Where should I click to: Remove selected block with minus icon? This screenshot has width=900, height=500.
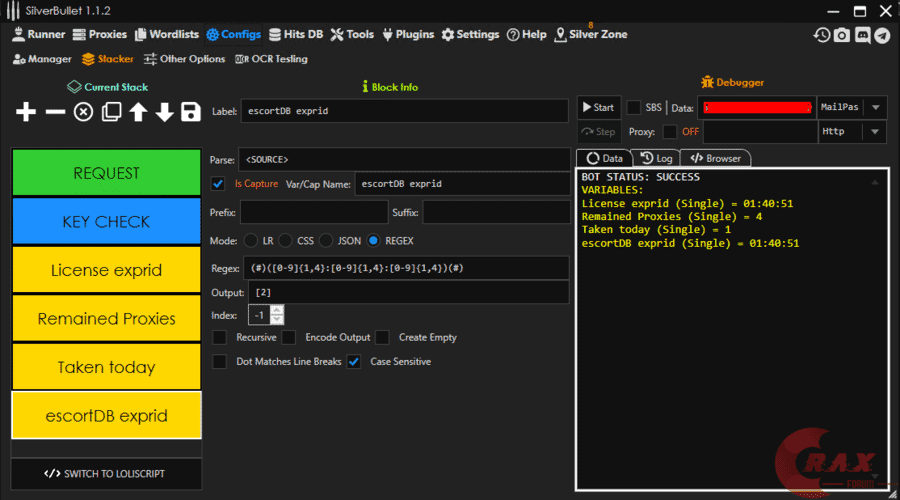coord(55,112)
